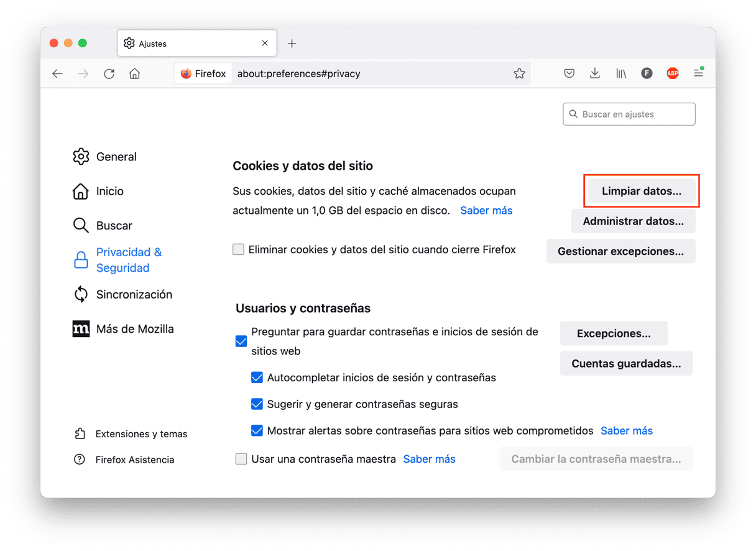
Task: Reload the current page
Action: tap(109, 73)
